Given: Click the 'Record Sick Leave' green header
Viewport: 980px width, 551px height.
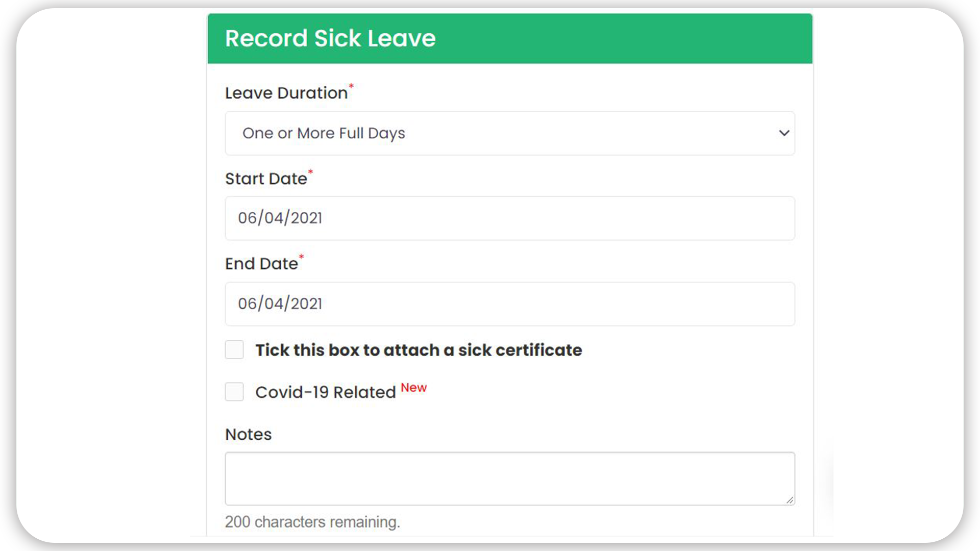Looking at the screenshot, I should click(510, 39).
